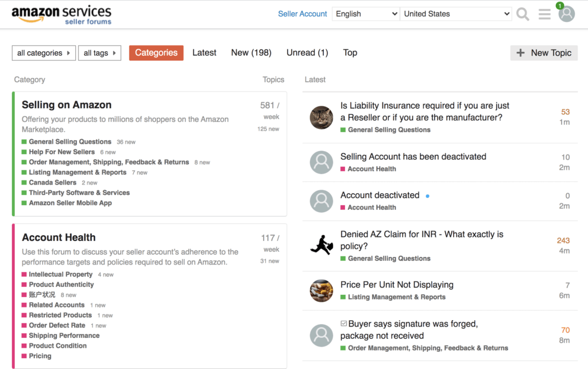588x369 pixels.
Task: Open Restricted Products subcategory
Action: tap(60, 315)
